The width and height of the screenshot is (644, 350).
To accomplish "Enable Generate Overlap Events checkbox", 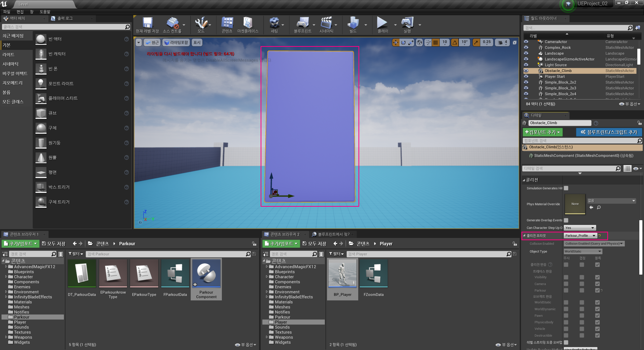I will tap(566, 220).
